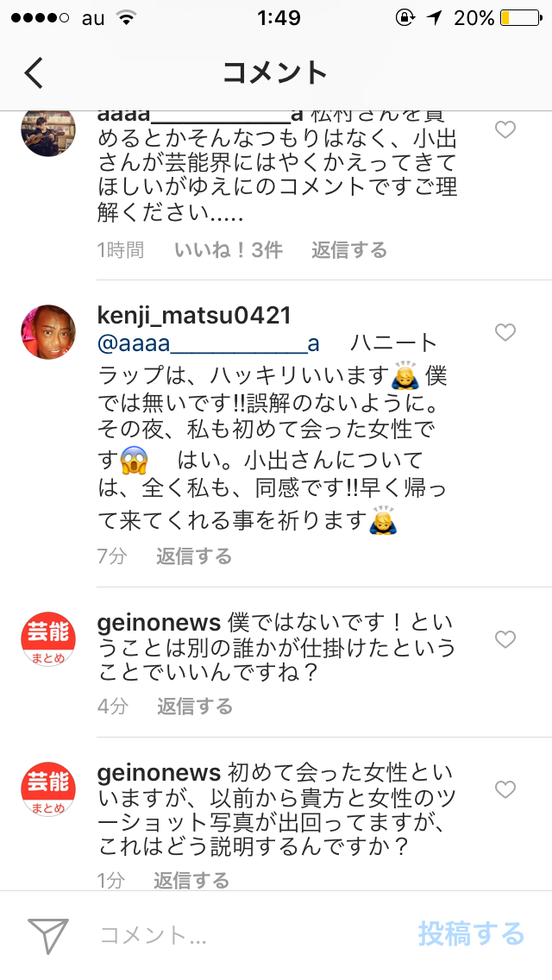This screenshot has height=980, width=552.
Task: View いいね！3件 likes list
Action: [x=229, y=250]
